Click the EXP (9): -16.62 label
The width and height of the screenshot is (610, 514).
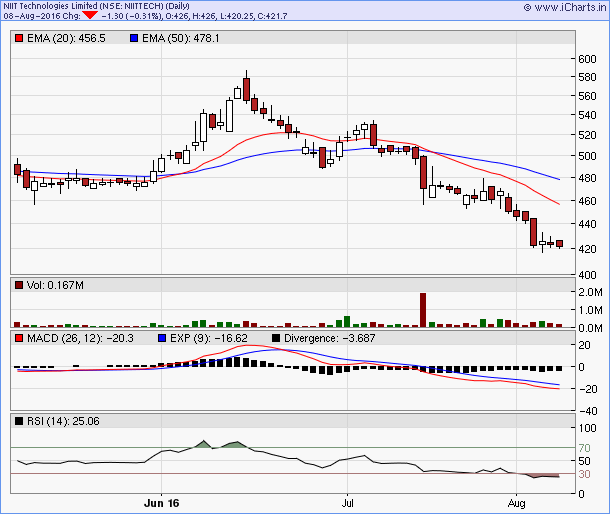(209, 338)
